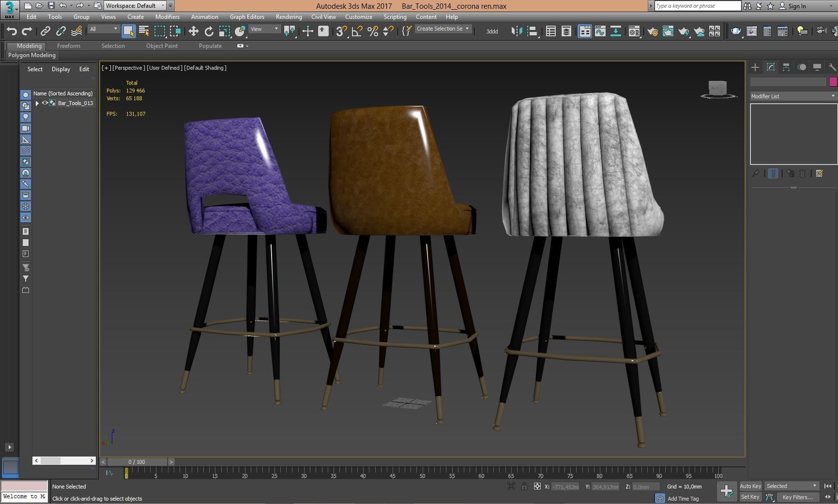Open the selection filter All dropdown
838x504 pixels.
pos(103,29)
